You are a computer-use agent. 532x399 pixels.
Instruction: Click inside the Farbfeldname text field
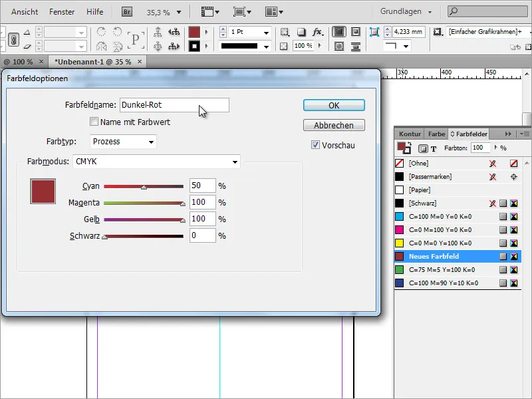173,104
